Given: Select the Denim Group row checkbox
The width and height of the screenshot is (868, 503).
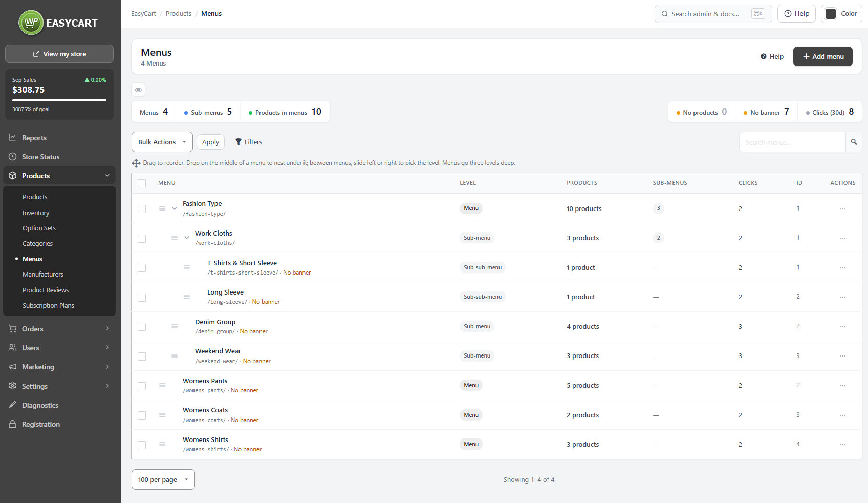Looking at the screenshot, I should [x=142, y=327].
